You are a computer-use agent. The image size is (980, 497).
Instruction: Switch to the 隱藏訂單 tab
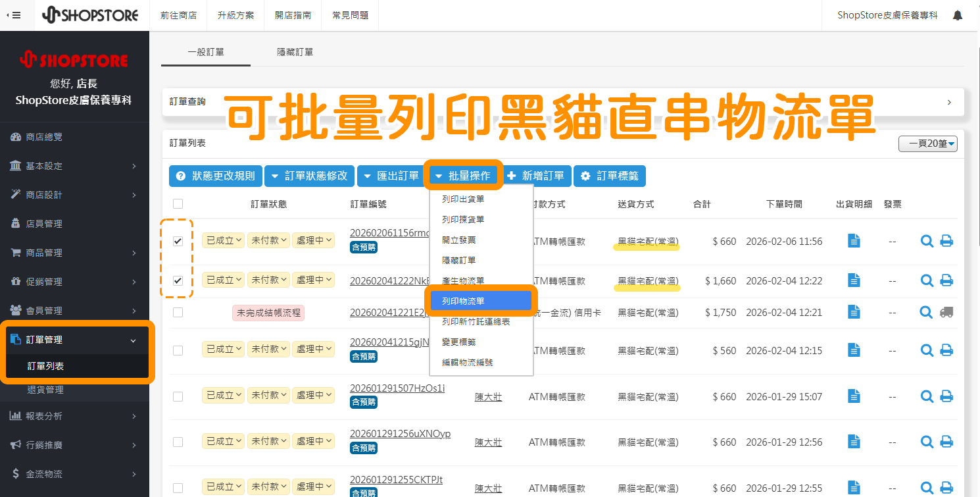coord(295,51)
